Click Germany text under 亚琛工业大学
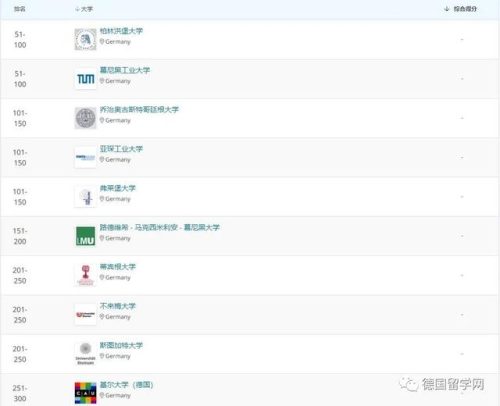The height and width of the screenshot is (406, 500). click(x=118, y=160)
